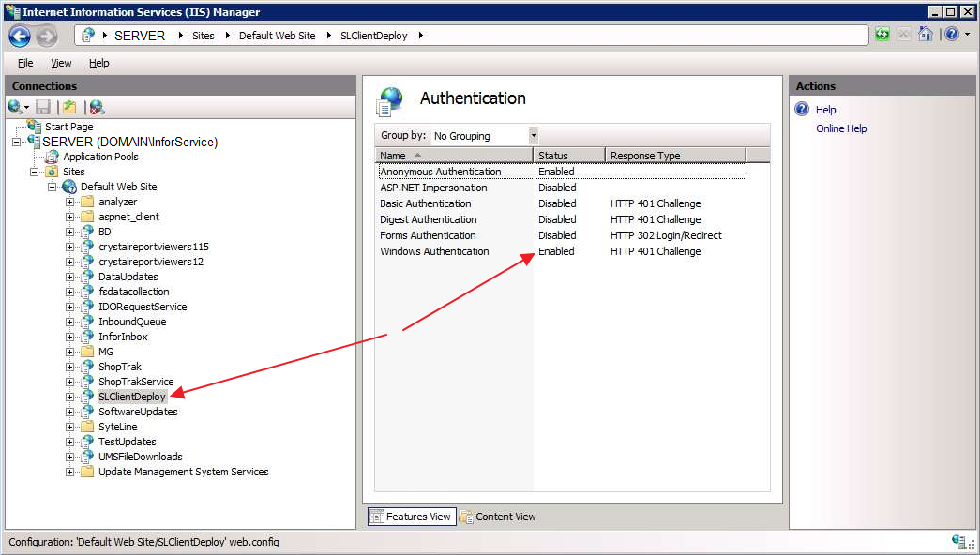
Task: Click the Create New Connection globe icon
Action: (15, 107)
